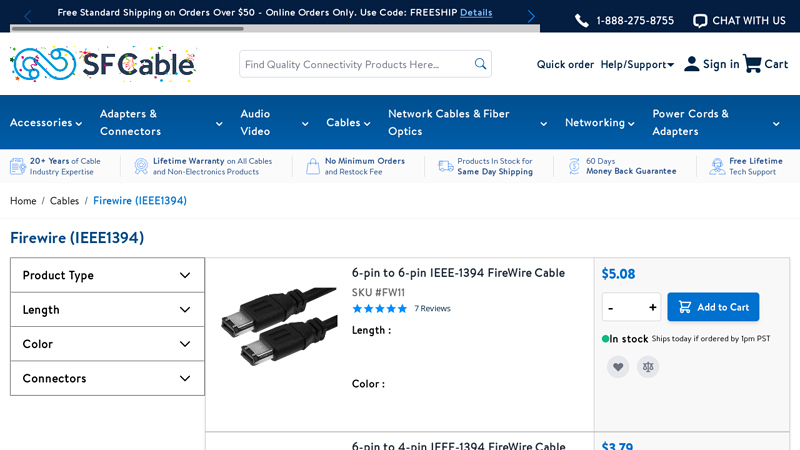Click the $5.08 price
800x450 pixels.
(618, 274)
